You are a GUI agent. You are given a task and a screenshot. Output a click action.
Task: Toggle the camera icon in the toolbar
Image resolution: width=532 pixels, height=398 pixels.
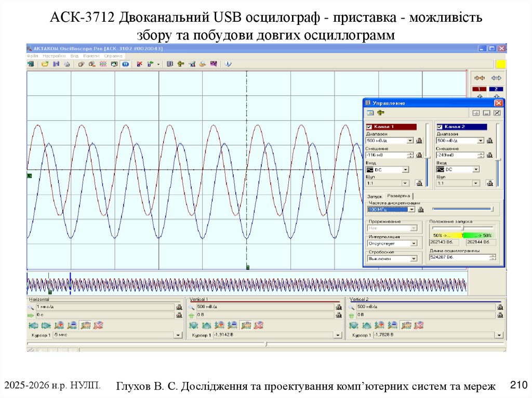tap(113, 64)
